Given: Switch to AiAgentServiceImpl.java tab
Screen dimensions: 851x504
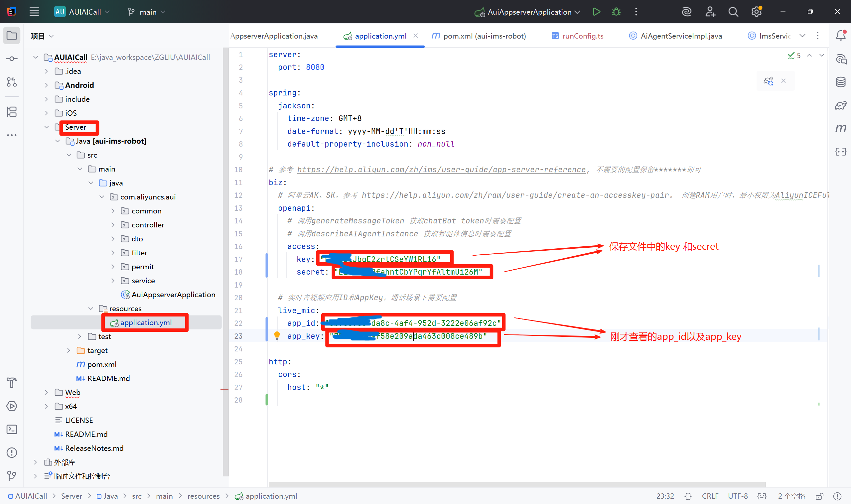Looking at the screenshot, I should click(675, 36).
